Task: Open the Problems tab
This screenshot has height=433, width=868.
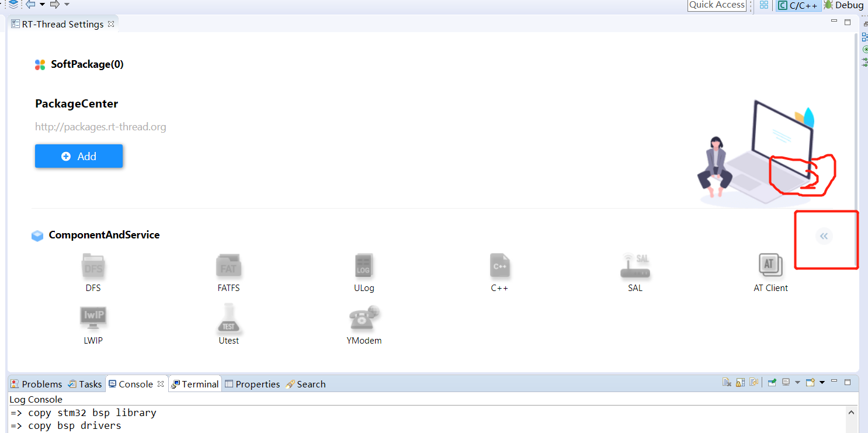Action: tap(36, 384)
